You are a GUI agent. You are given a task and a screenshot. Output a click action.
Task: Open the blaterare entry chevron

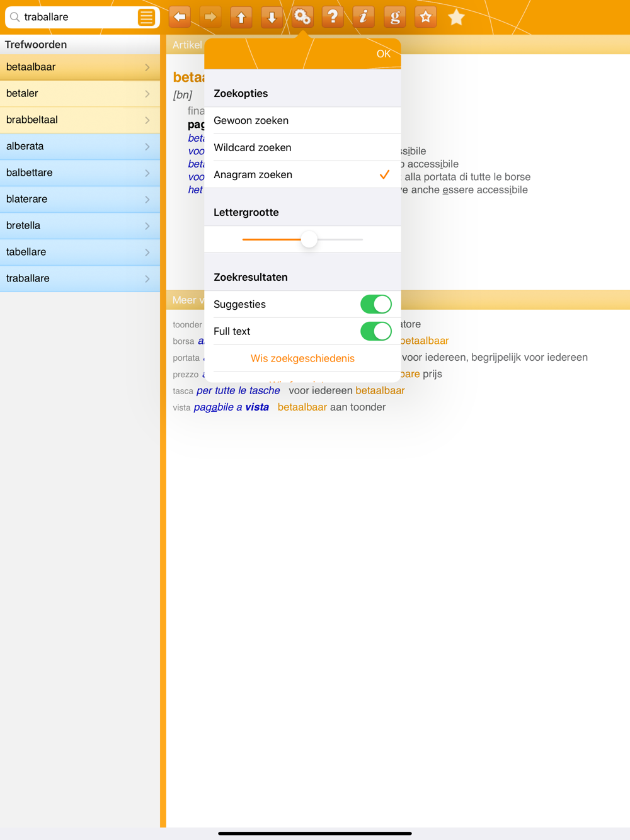(147, 200)
